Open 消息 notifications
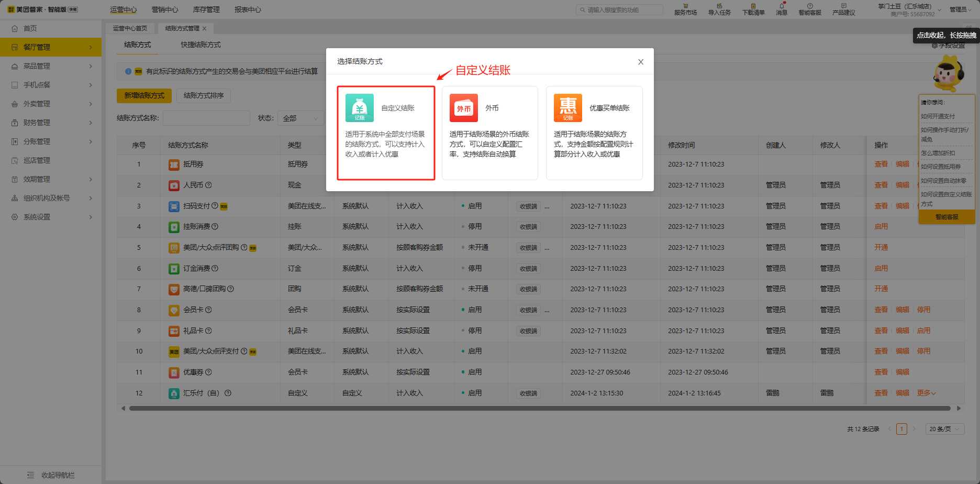This screenshot has height=484, width=980. click(x=782, y=9)
